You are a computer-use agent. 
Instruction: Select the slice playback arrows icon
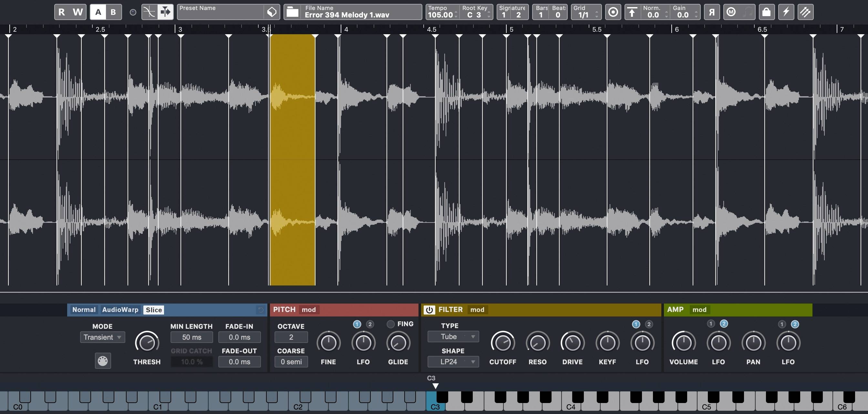165,12
